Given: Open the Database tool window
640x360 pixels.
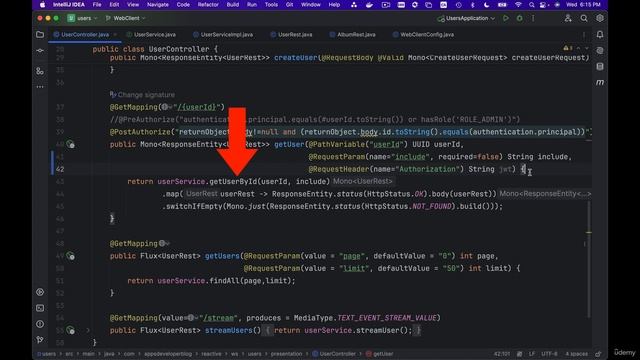Looking at the screenshot, I should (600, 67).
